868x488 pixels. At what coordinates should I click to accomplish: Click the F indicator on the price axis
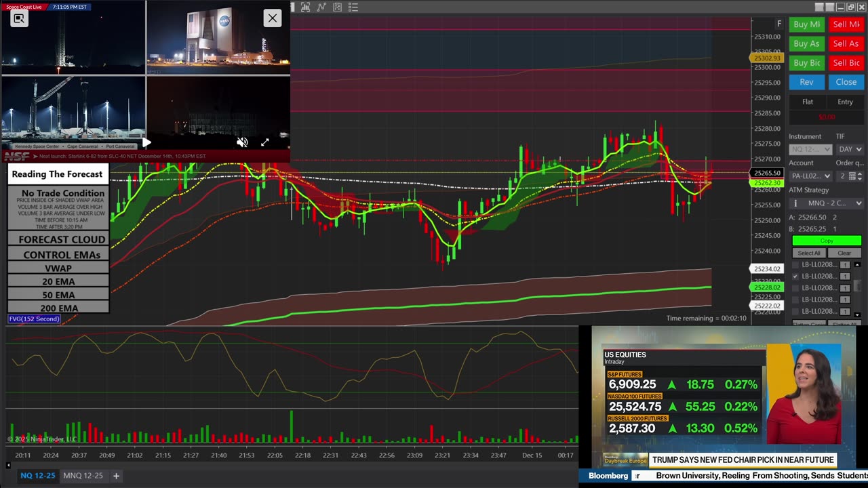click(778, 24)
